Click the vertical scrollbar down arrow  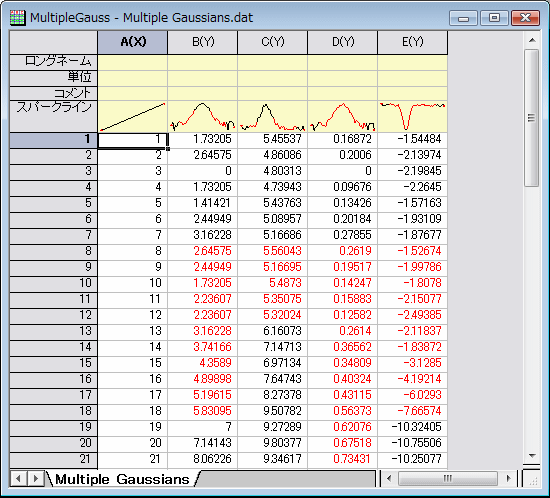click(532, 456)
